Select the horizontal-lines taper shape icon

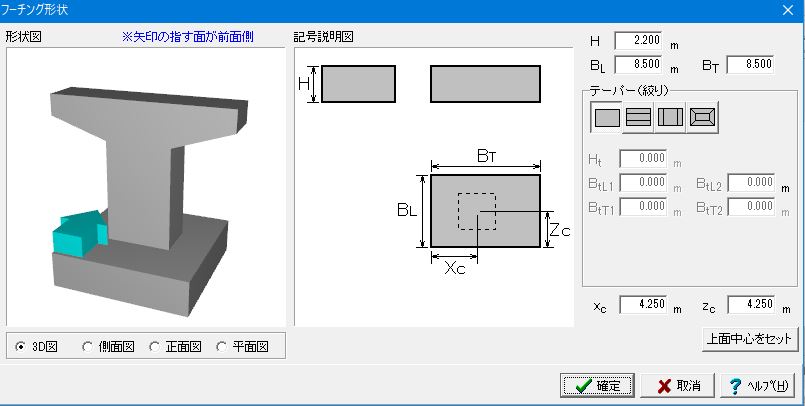638,118
